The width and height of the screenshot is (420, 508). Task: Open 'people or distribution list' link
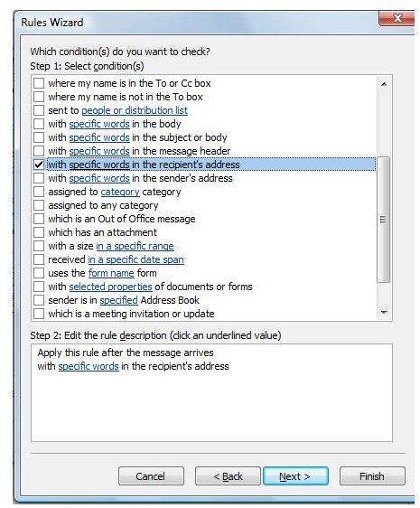[x=135, y=110]
